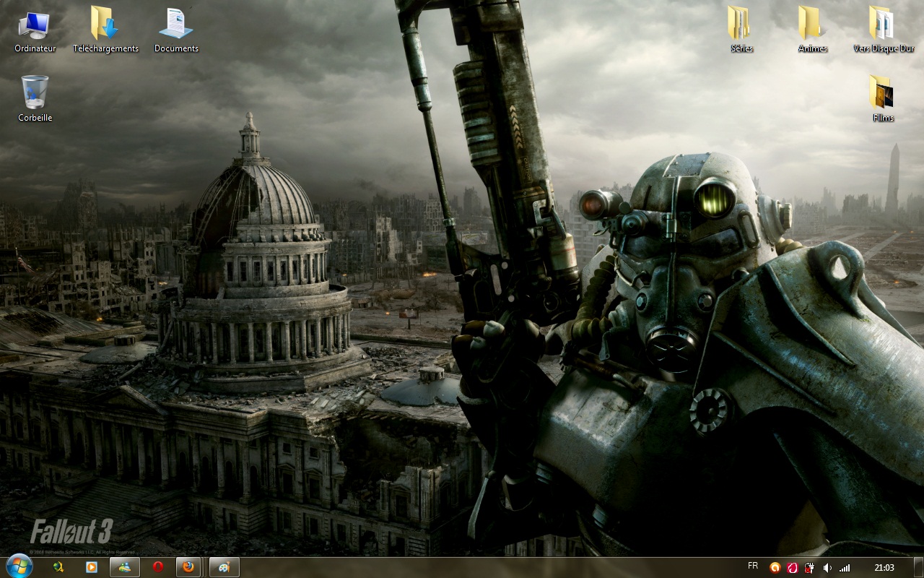The image size is (924, 578).
Task: Open the Windows Start menu orb
Action: (19, 566)
